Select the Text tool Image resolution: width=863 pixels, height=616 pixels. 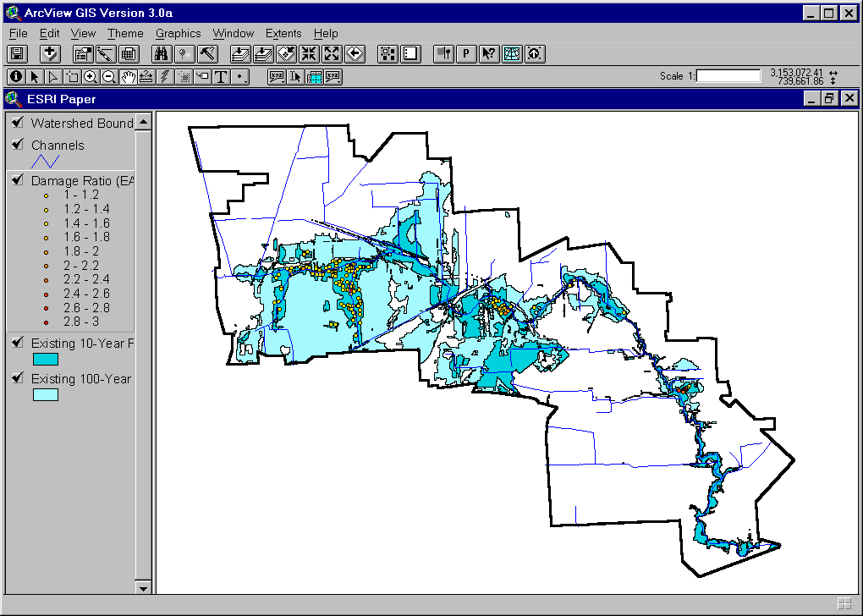coord(222,76)
